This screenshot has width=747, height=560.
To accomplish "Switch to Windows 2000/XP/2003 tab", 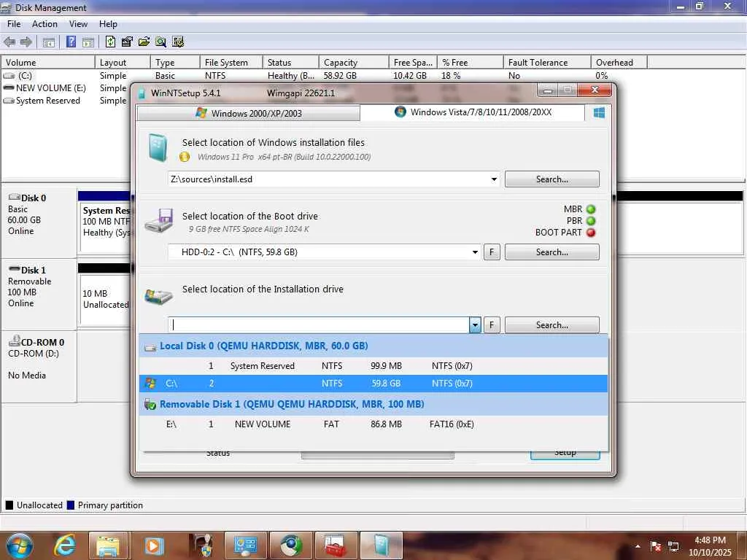I will [x=248, y=113].
